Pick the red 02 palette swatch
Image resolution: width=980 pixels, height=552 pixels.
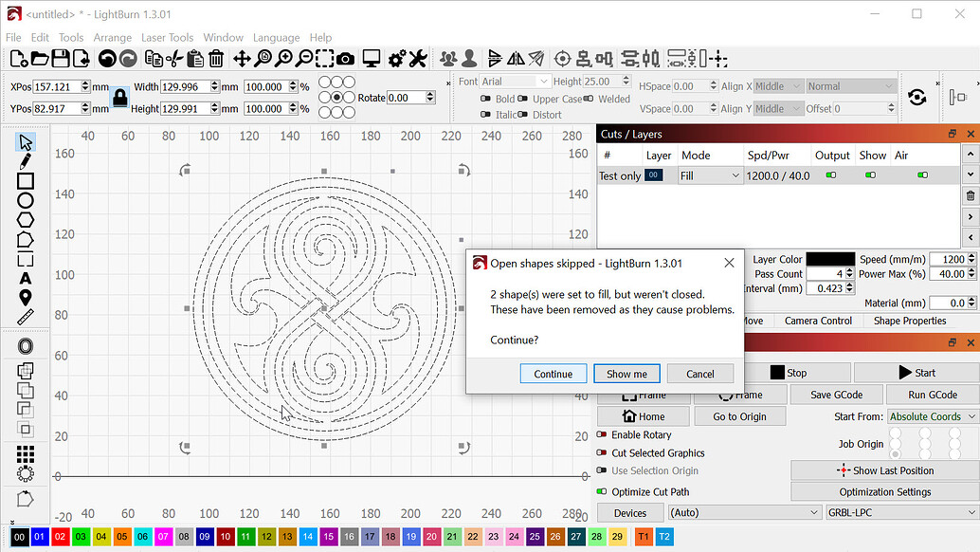click(60, 537)
